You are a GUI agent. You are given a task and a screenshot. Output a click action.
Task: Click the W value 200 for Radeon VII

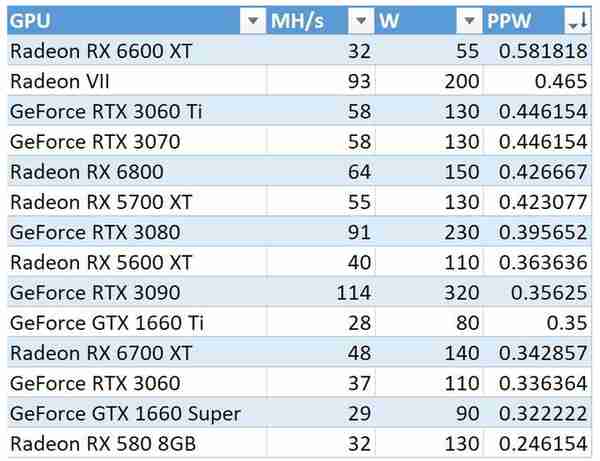[462, 81]
